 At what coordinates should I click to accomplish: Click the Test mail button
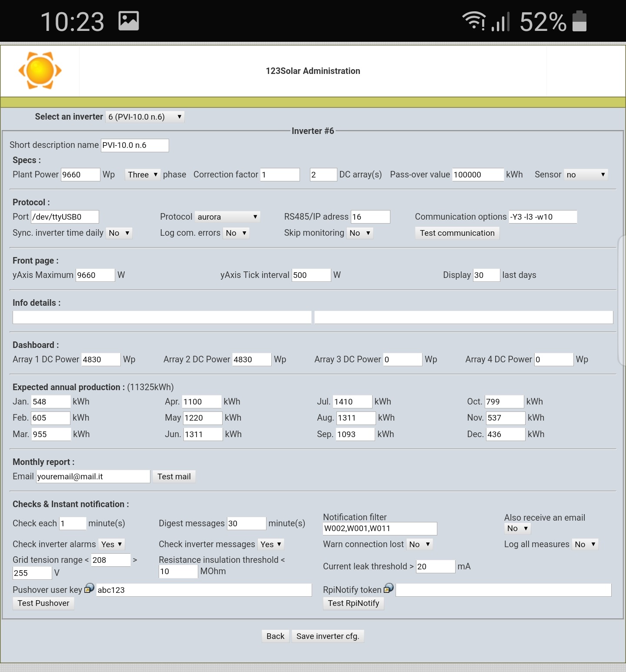click(174, 476)
